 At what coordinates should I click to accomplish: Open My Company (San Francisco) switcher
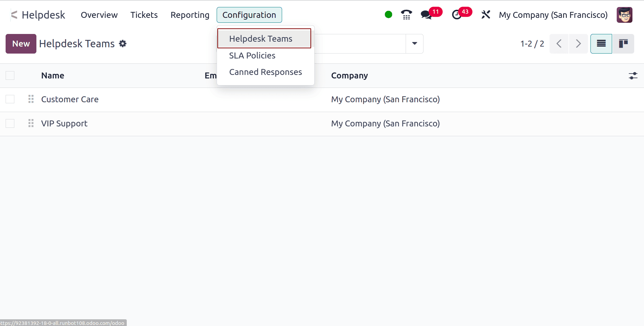[x=553, y=15]
